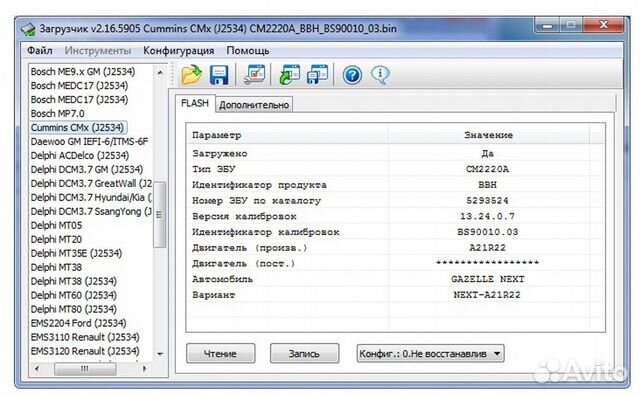Viewport: 640px width, 397px height.
Task: Select Daewoo GM IEFI-6/ITMS-6F module
Action: [89, 142]
